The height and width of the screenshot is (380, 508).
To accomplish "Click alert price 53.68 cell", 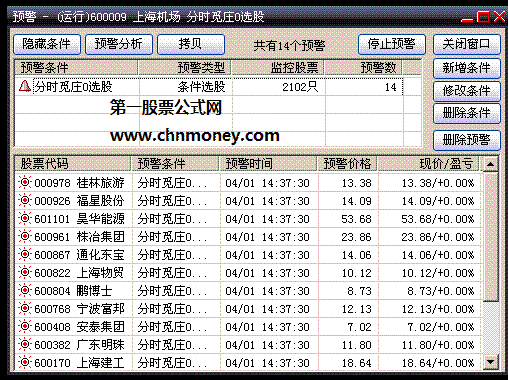I will pos(348,219).
